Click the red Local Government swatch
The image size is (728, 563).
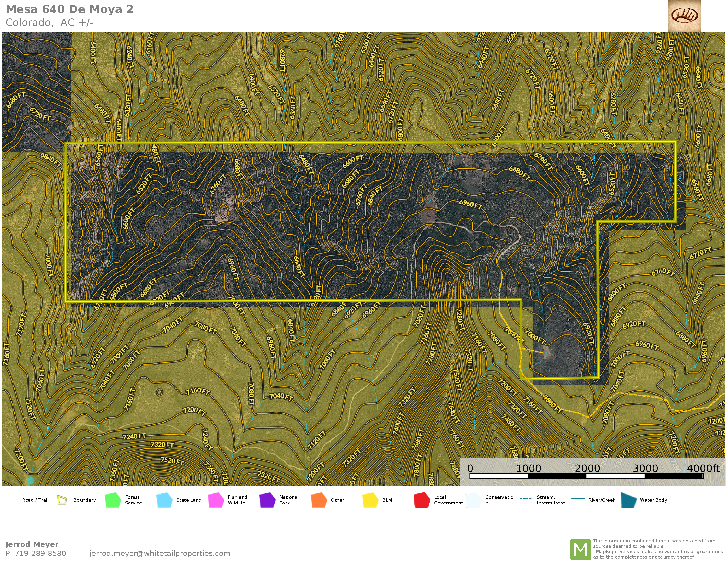click(422, 500)
